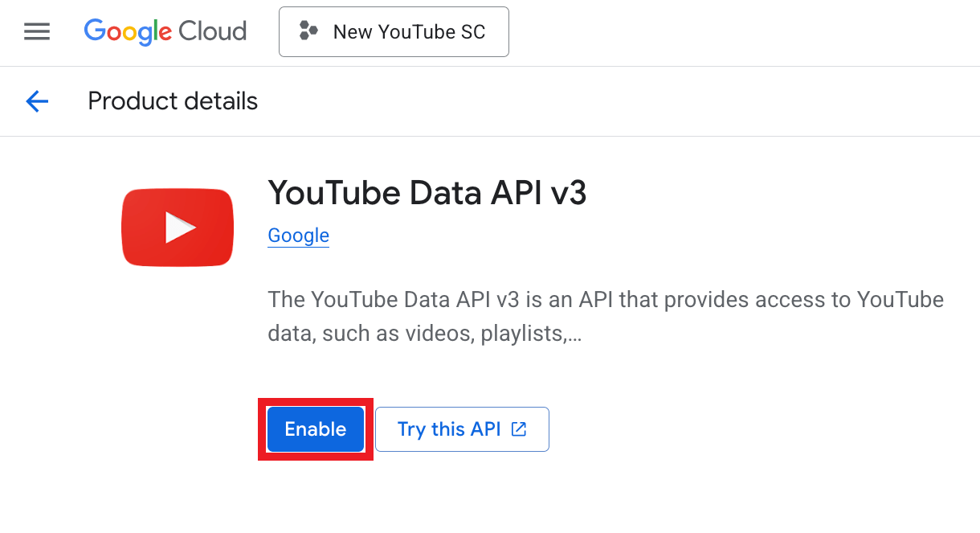
Task: Click the external link icon beside Try this API
Action: [x=519, y=429]
